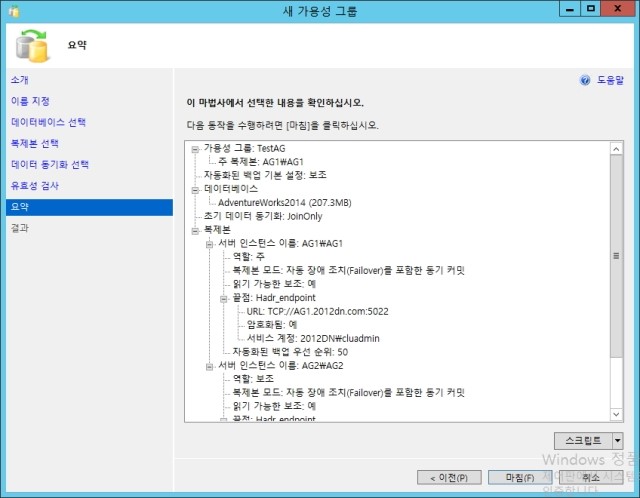Select 복제본 모드 row under AG2\AG2

click(x=349, y=393)
